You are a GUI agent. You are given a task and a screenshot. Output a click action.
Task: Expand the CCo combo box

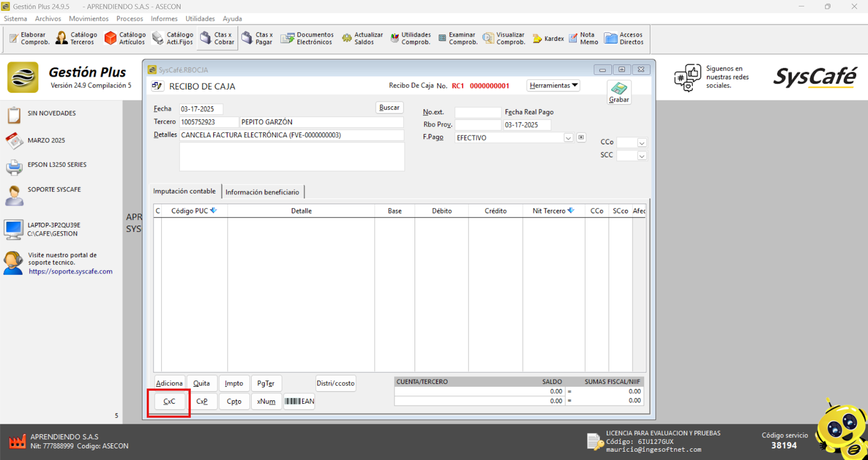point(642,143)
